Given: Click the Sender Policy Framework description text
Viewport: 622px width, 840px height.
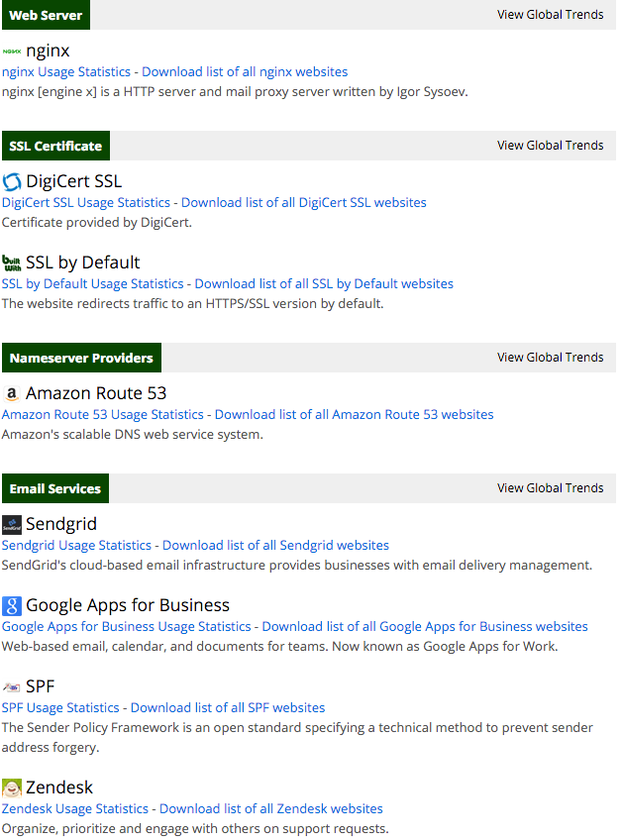Looking at the screenshot, I should (x=297, y=738).
